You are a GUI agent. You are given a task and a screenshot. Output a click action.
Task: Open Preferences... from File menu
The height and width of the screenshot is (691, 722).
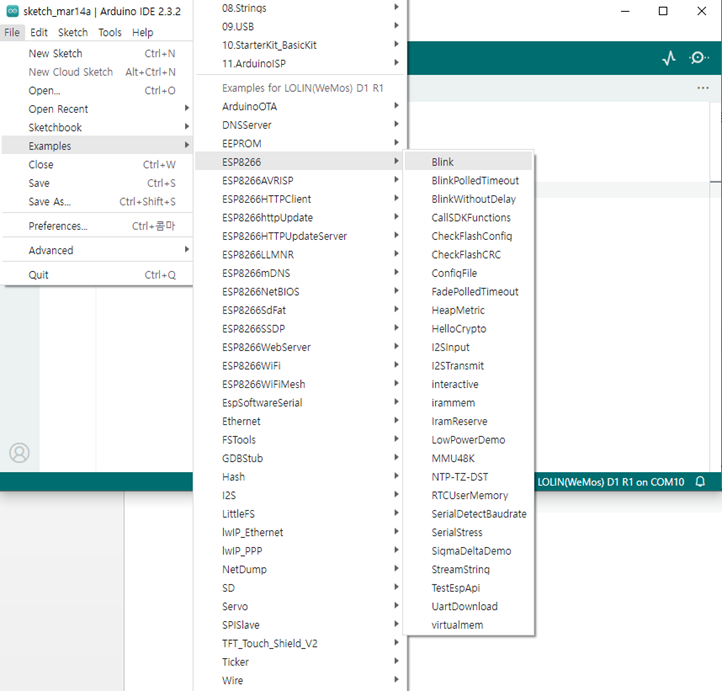coord(97,226)
